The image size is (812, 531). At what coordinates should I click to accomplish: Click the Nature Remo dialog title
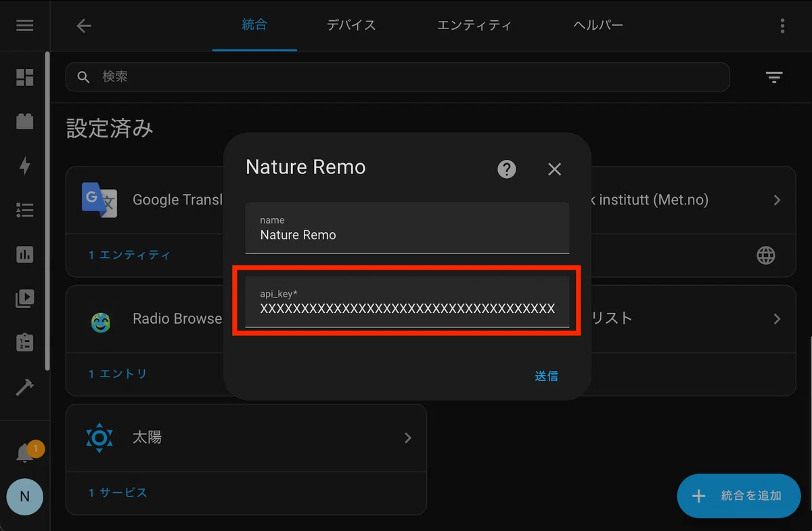[306, 167]
